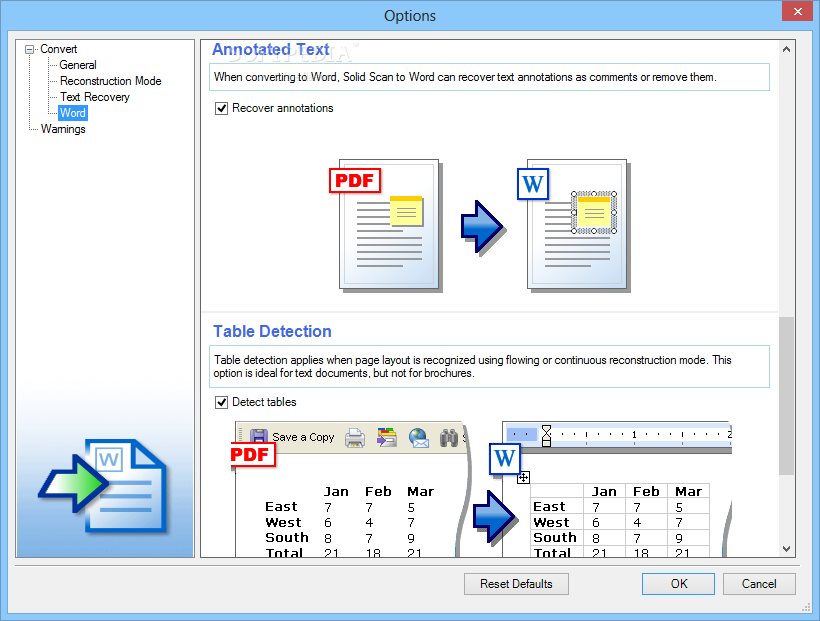The width and height of the screenshot is (820, 621).
Task: Click the globe email icon in table illustration
Action: pos(419,438)
